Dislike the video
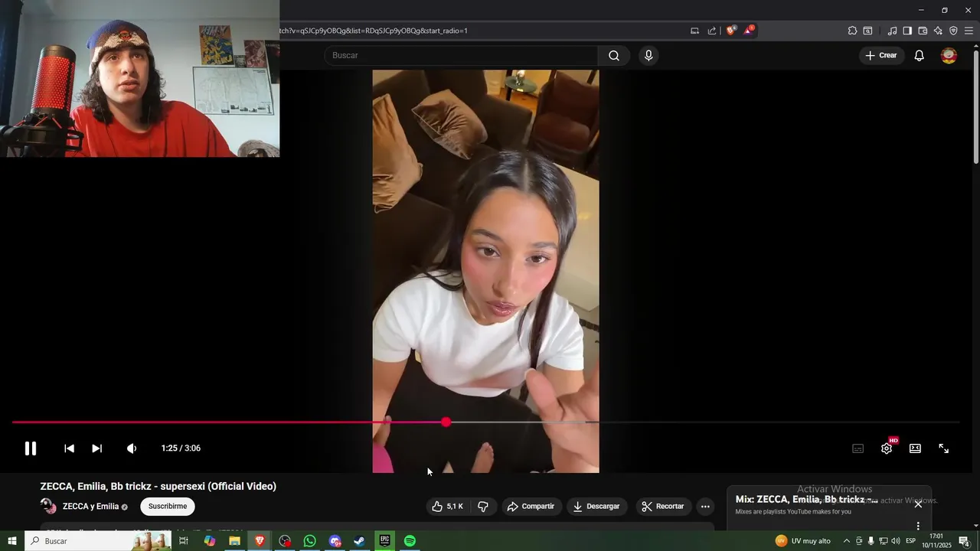The width and height of the screenshot is (980, 551). coord(483,507)
